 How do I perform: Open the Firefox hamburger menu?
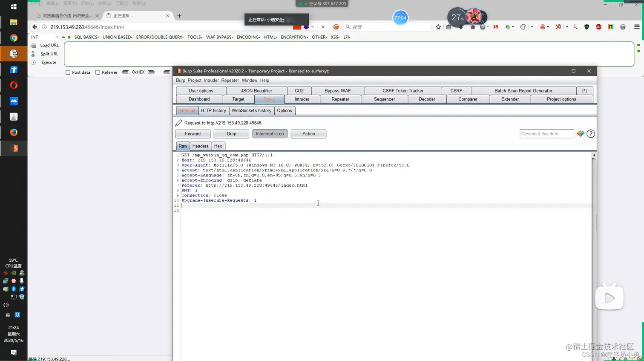(x=637, y=27)
